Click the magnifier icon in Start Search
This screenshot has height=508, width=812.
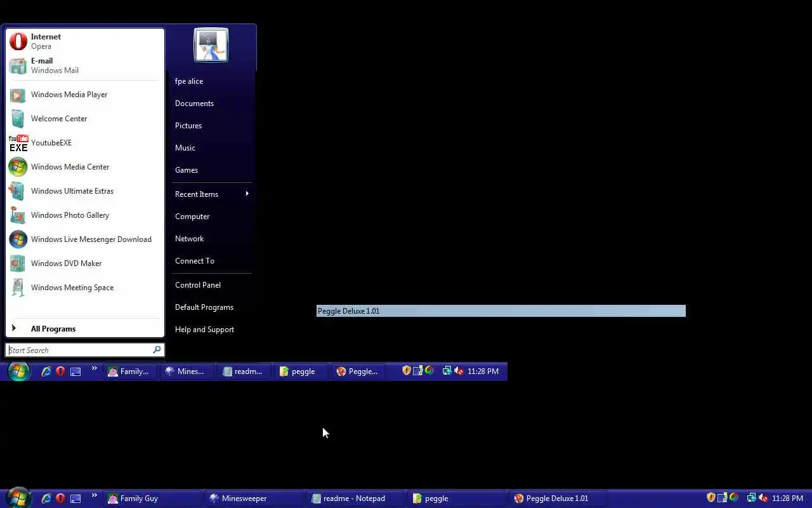coord(157,350)
